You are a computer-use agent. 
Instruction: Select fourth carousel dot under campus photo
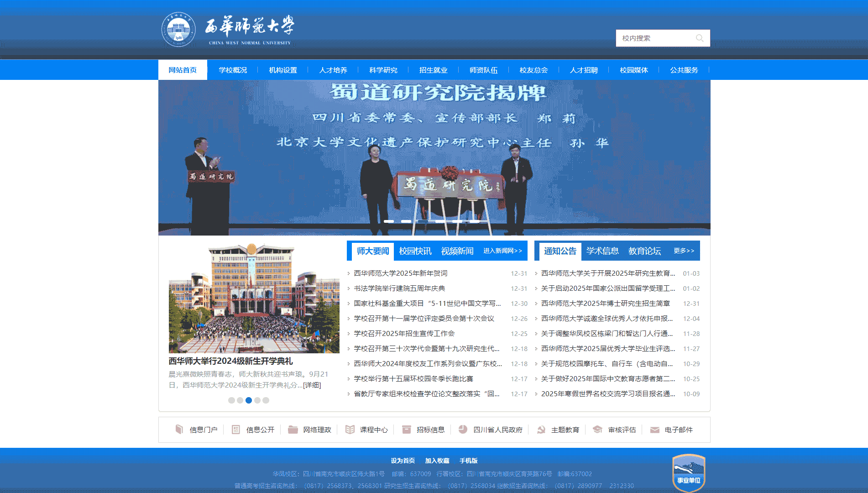point(257,400)
